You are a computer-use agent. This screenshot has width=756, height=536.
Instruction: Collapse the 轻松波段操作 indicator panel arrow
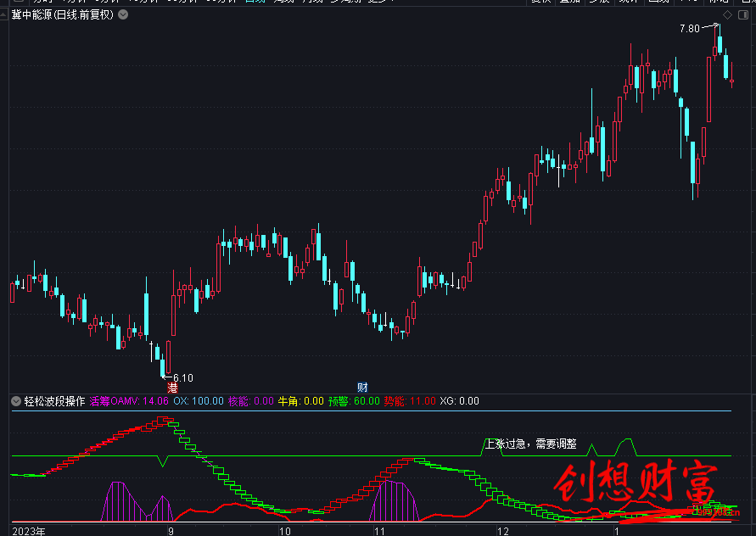click(x=15, y=401)
